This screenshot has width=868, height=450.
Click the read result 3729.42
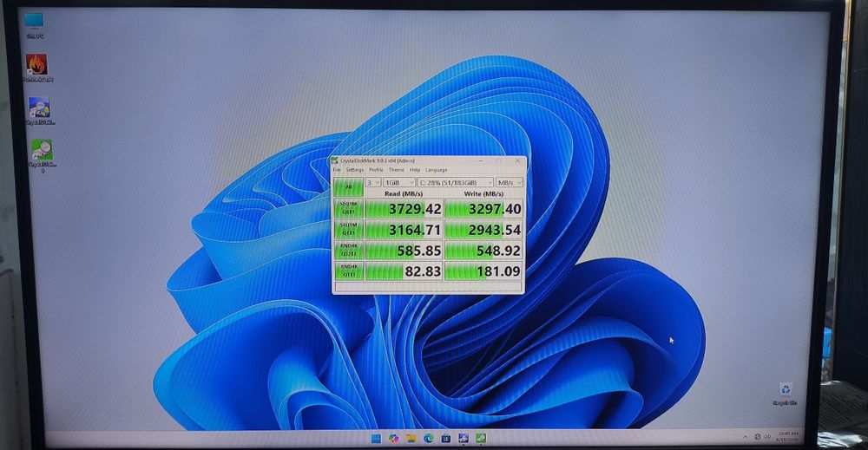pos(404,208)
